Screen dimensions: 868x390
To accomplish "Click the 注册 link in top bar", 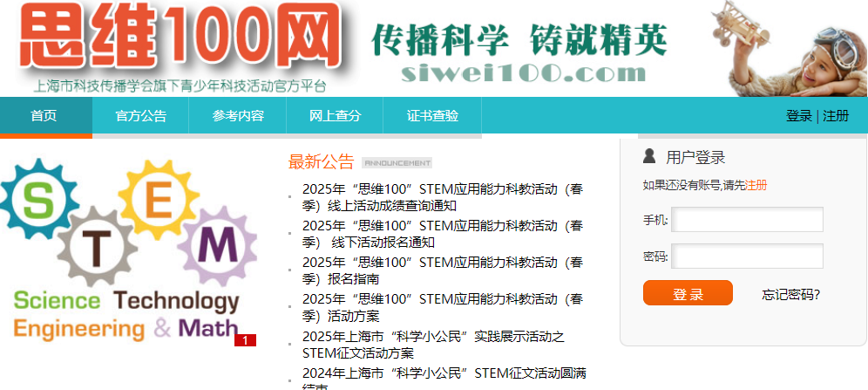I will pyautogui.click(x=836, y=116).
